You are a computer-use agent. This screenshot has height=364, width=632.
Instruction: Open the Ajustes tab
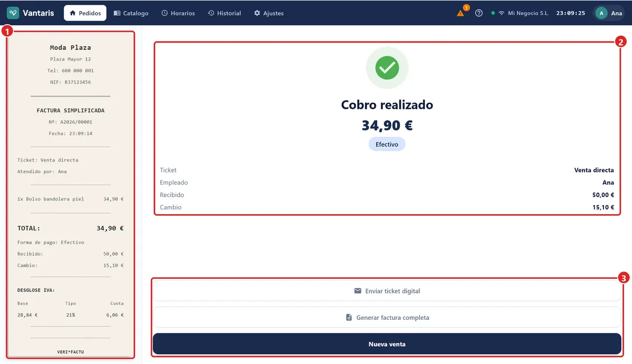(x=269, y=13)
